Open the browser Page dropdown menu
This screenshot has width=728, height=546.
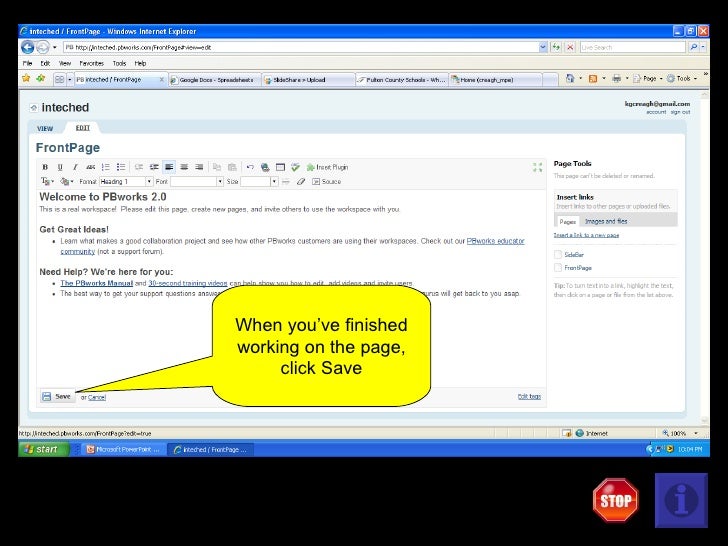click(x=647, y=79)
